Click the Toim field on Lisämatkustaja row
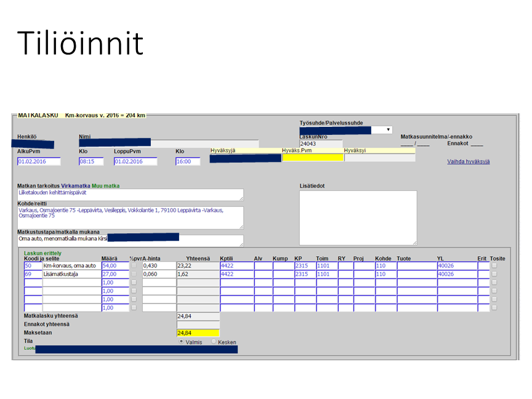This screenshot has height=399, width=532. tap(327, 274)
